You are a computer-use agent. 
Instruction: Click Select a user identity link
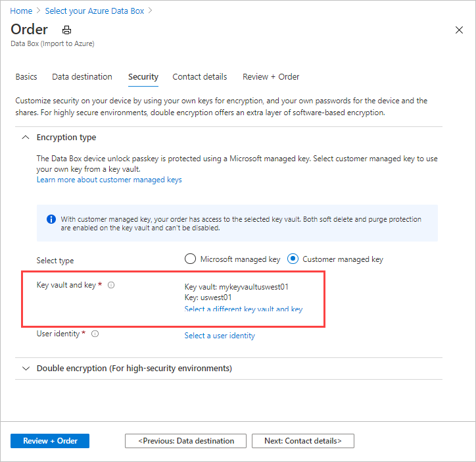click(220, 336)
